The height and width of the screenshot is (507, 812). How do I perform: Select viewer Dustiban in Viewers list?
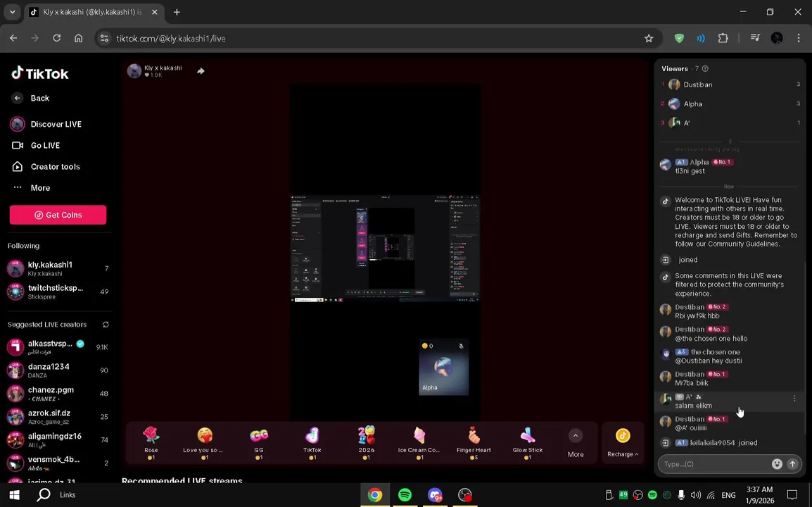[x=730, y=84]
